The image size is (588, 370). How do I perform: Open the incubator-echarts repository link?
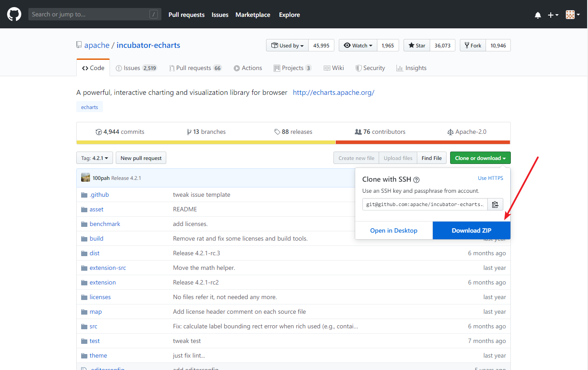click(149, 45)
